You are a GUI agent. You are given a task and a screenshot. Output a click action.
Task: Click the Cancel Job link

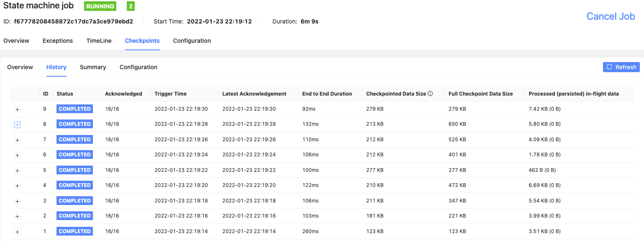click(x=611, y=16)
